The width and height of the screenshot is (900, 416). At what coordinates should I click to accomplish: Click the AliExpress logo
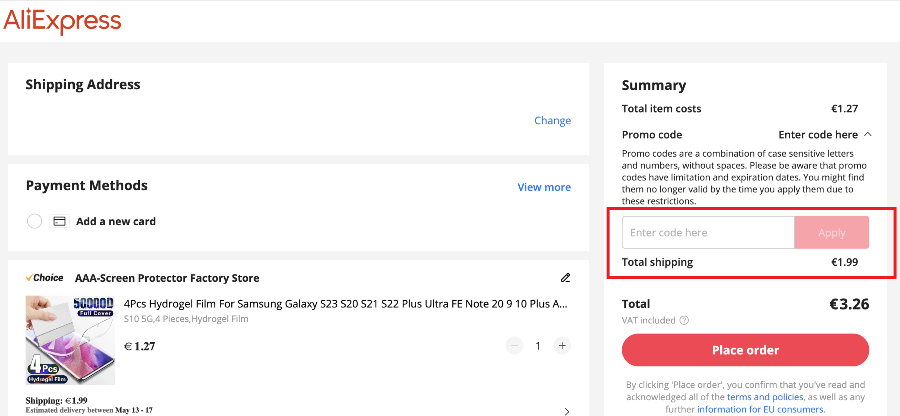(62, 21)
